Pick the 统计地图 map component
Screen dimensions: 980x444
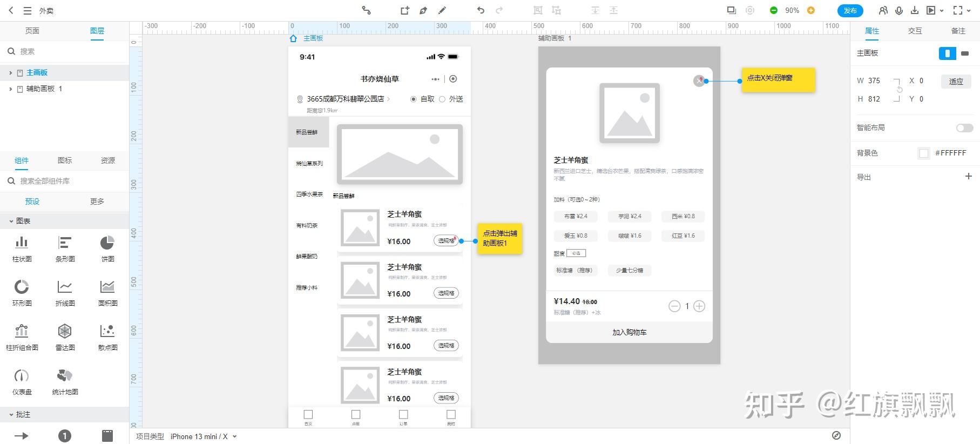(x=65, y=381)
